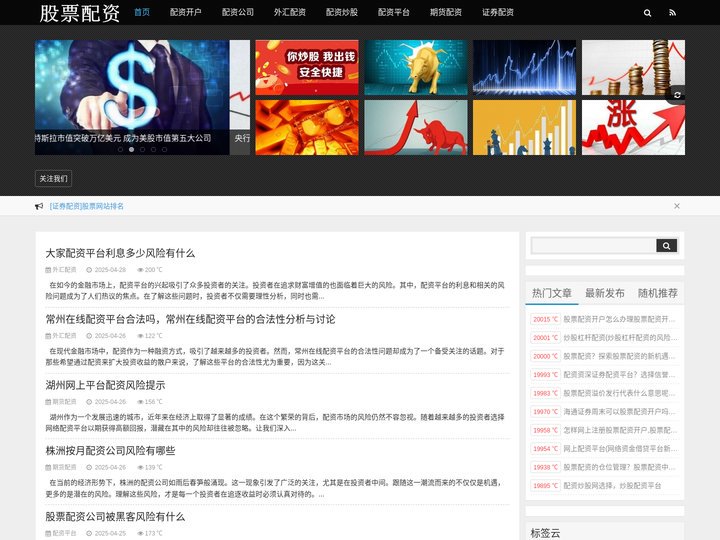Select the first carousel dot
The width and height of the screenshot is (720, 540).
[120, 149]
